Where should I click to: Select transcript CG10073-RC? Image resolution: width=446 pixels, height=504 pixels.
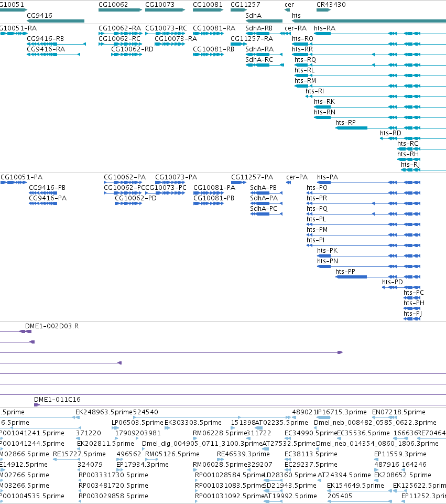(166, 28)
